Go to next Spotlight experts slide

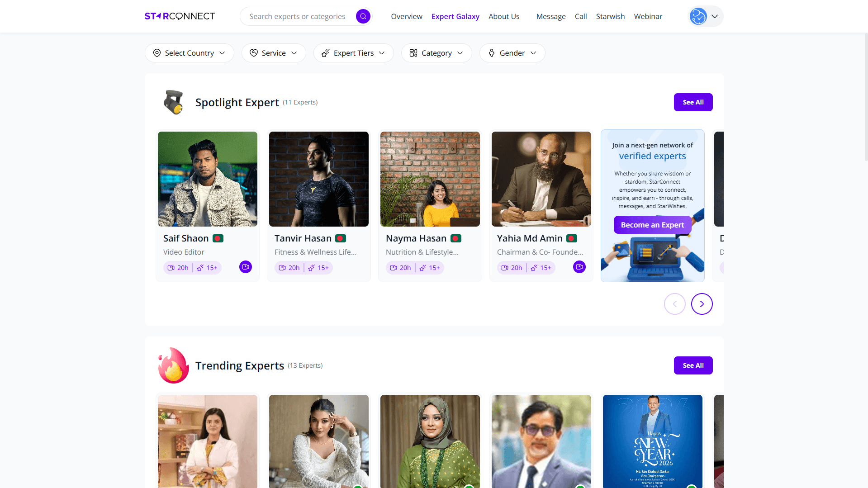point(702,304)
